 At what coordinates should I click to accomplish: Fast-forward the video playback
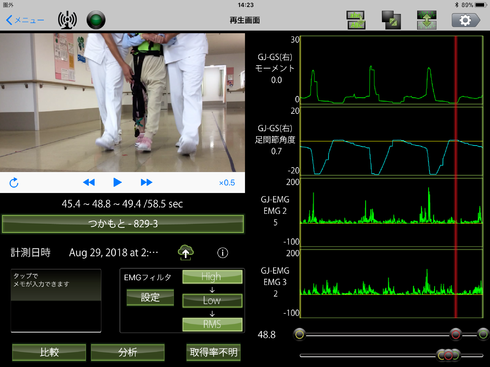[146, 182]
